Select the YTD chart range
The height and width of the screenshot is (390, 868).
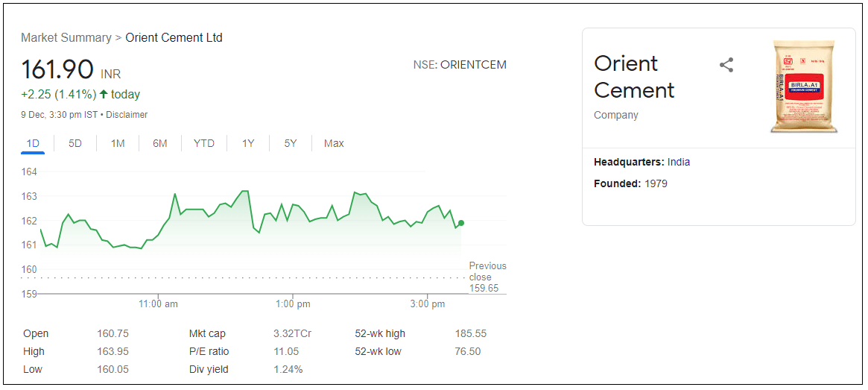[x=203, y=143]
